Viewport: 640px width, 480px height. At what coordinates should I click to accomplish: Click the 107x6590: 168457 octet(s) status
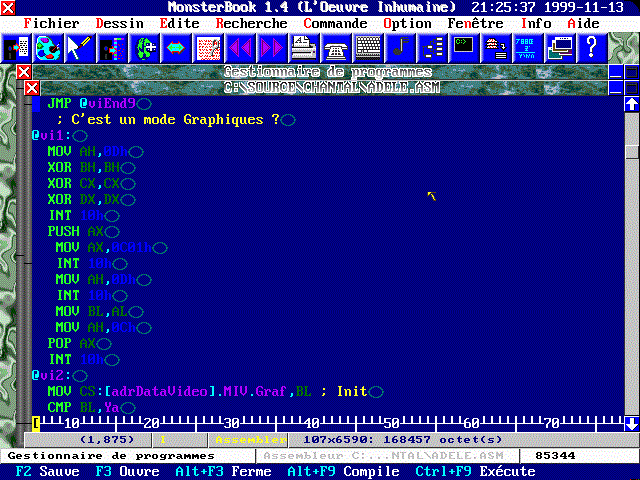[x=402, y=440]
